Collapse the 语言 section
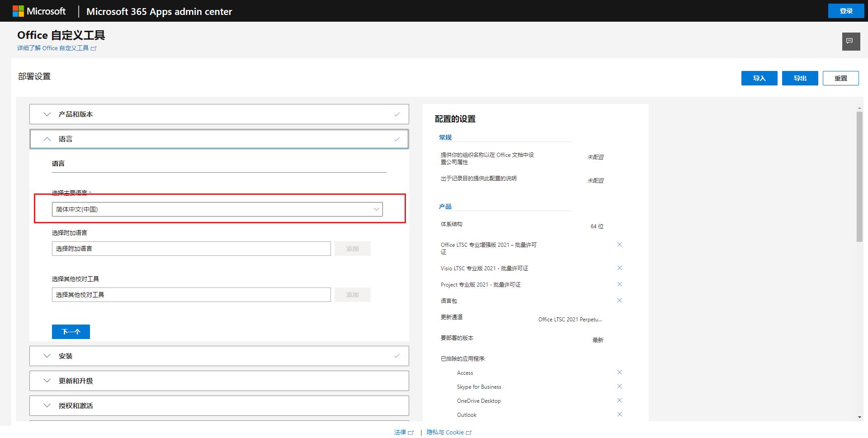 (x=219, y=139)
